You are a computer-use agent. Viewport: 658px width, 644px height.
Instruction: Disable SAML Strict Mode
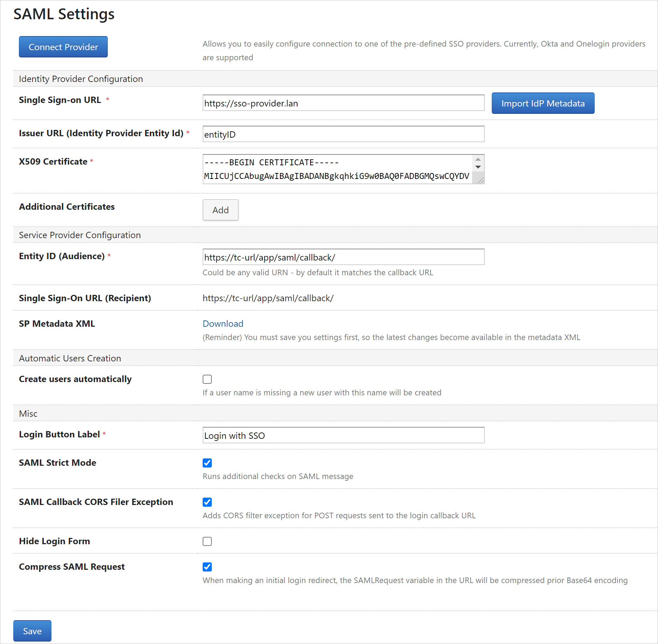[x=207, y=463]
